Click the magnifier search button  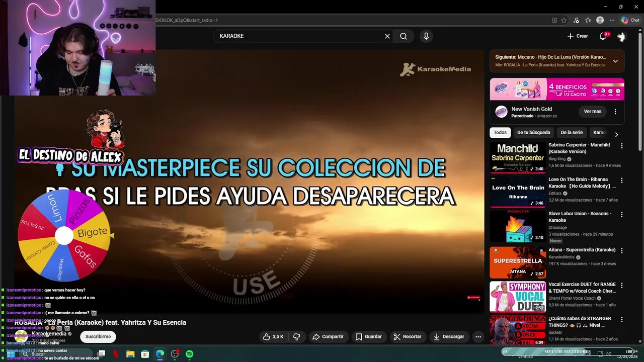point(404,36)
